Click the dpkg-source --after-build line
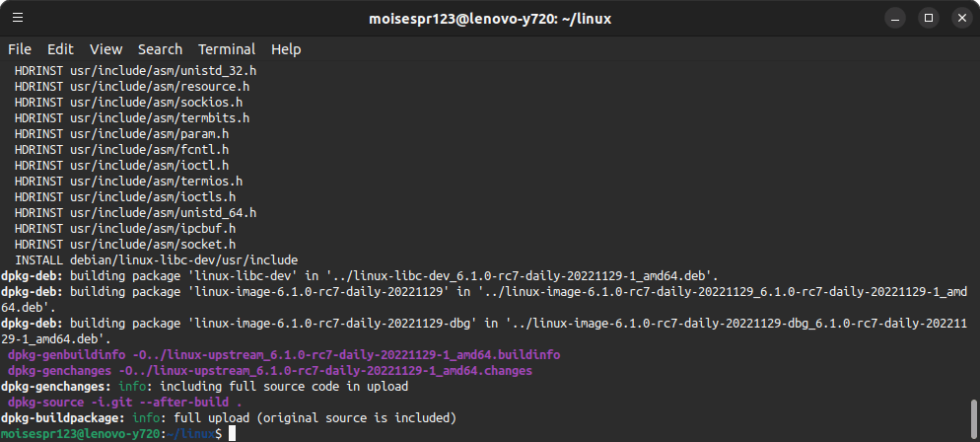The width and height of the screenshot is (980, 442). (125, 402)
